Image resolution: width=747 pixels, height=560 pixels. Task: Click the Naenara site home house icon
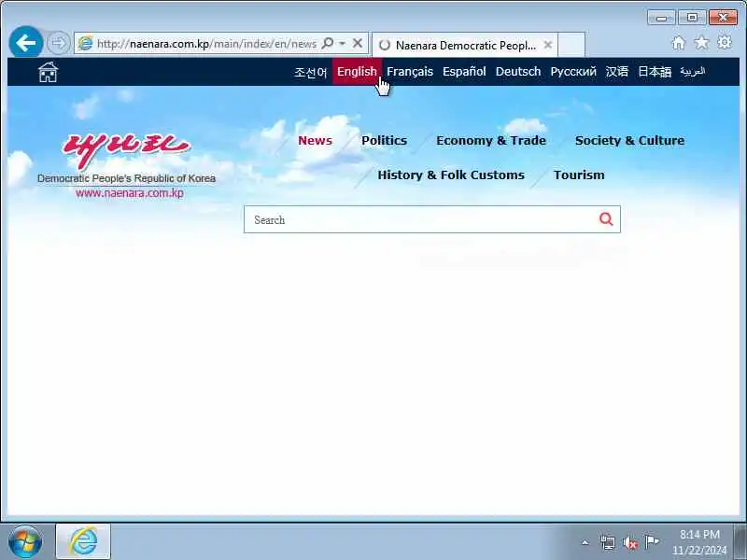pyautogui.click(x=48, y=72)
